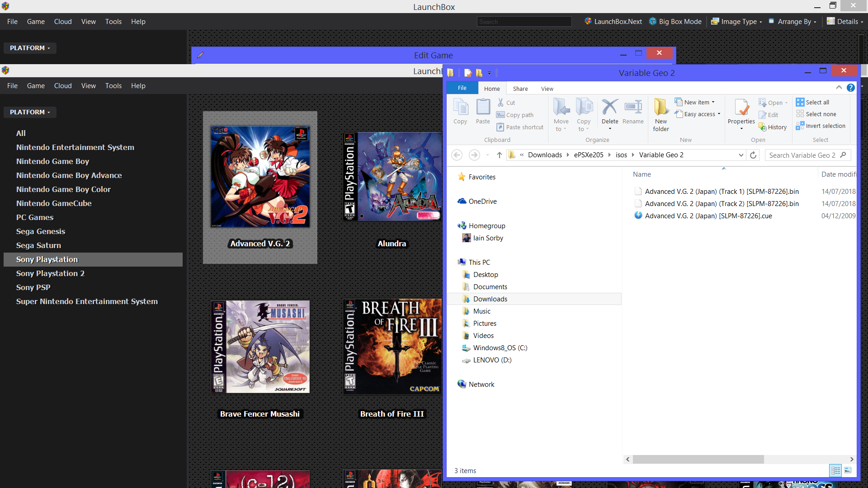
Task: Switch to the large icons view toggle
Action: click(848, 470)
